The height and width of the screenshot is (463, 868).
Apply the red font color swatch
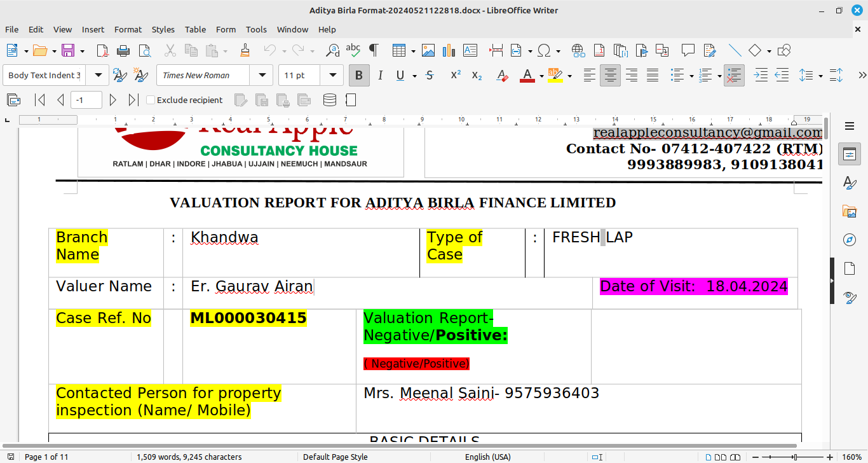click(x=527, y=76)
